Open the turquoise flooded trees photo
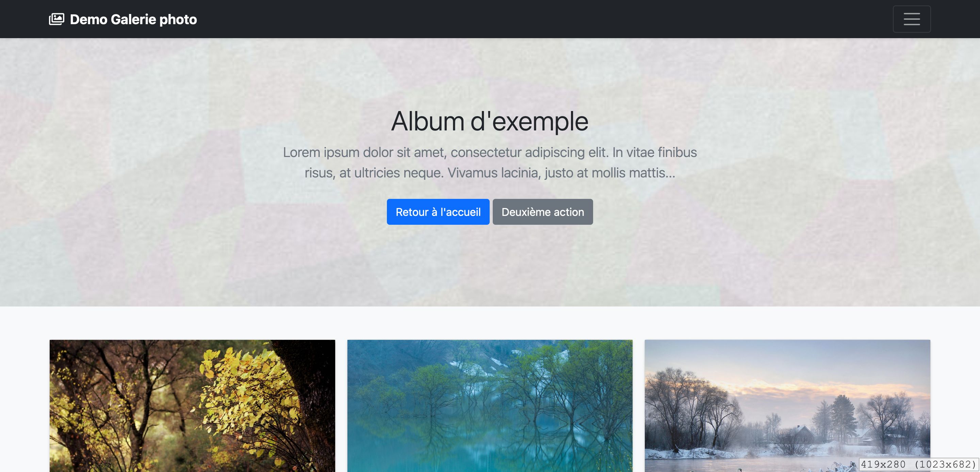The width and height of the screenshot is (980, 472). (490, 406)
